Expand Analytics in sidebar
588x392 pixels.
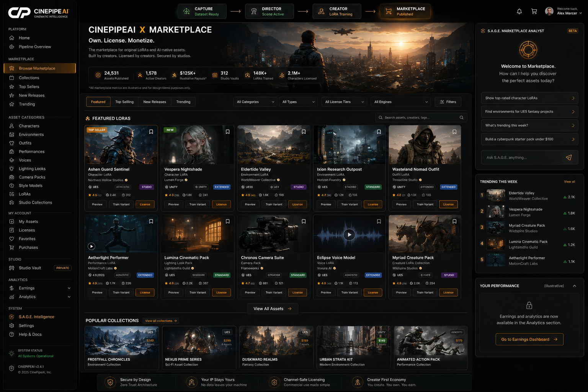coord(69,297)
